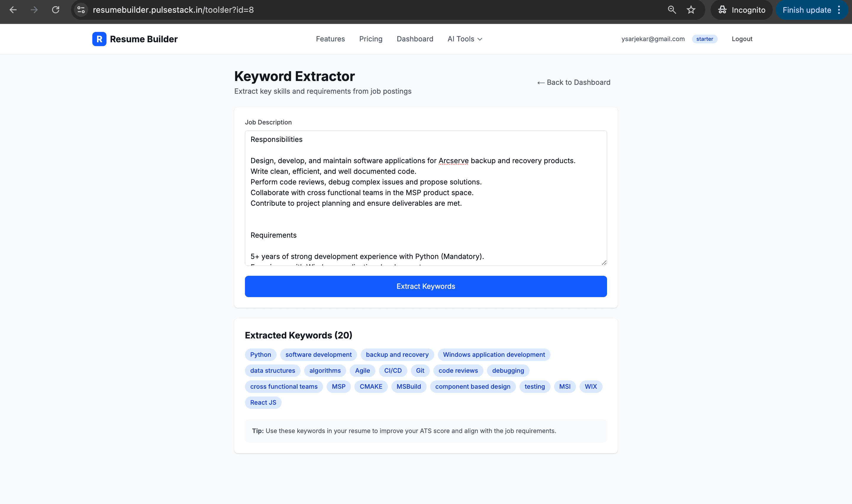Open site information icon in the address bar
852x504 pixels.
(x=80, y=10)
